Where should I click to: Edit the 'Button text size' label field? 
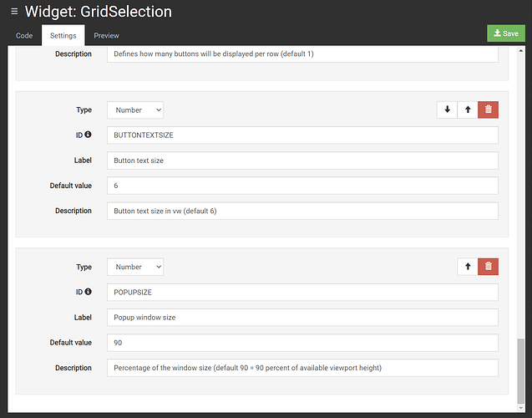[x=302, y=160]
